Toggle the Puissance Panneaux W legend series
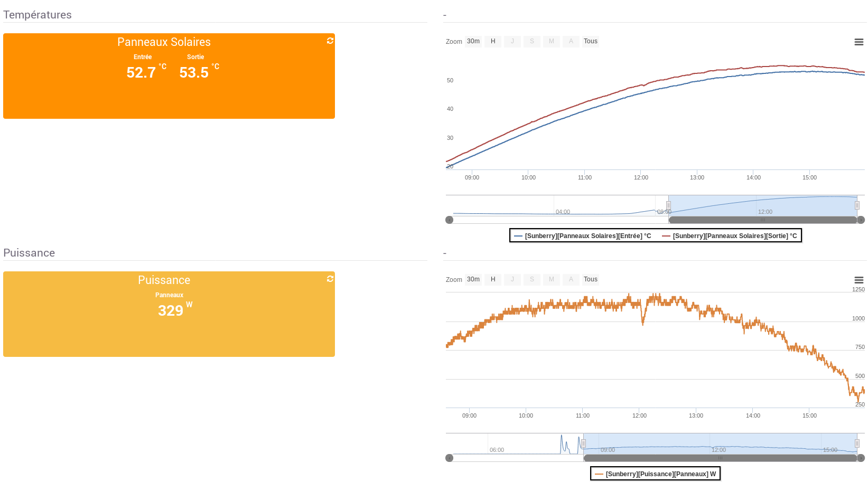This screenshot has width=868, height=482. coord(655,474)
